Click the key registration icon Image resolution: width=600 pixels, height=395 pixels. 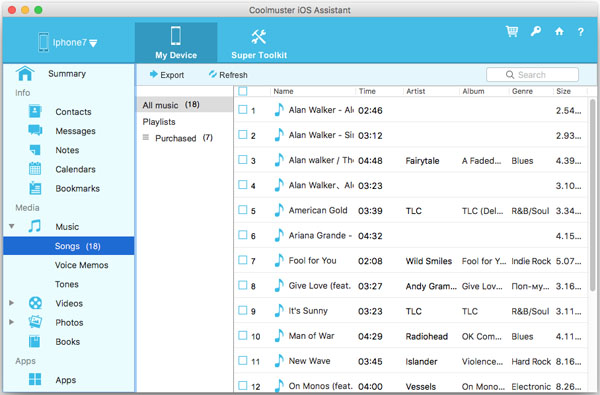(536, 31)
